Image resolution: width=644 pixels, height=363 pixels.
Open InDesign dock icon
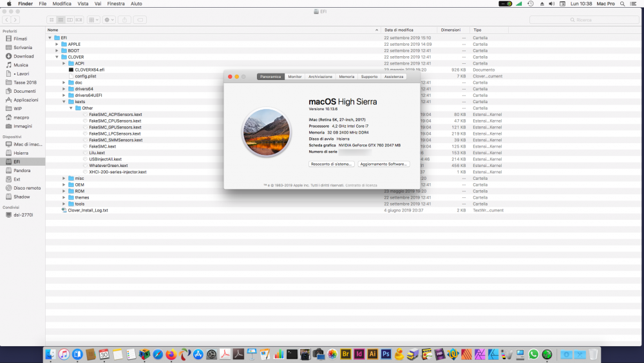(x=359, y=354)
